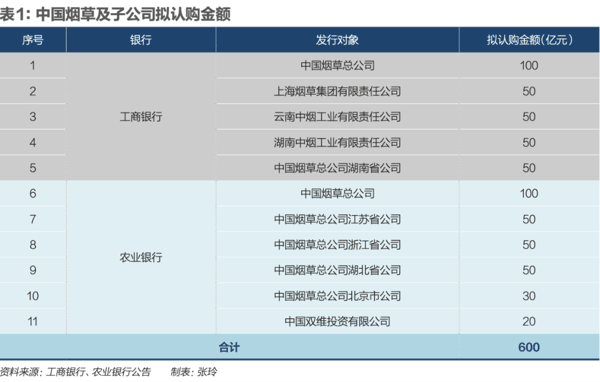Select the 工商银行 merged cell
The width and height of the screenshot is (600, 382).
141,117
